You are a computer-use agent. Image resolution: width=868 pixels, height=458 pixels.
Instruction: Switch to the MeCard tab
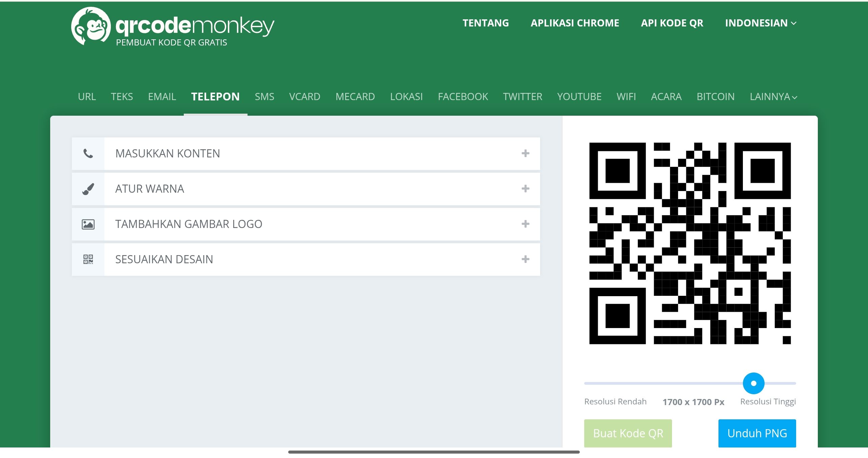355,97
